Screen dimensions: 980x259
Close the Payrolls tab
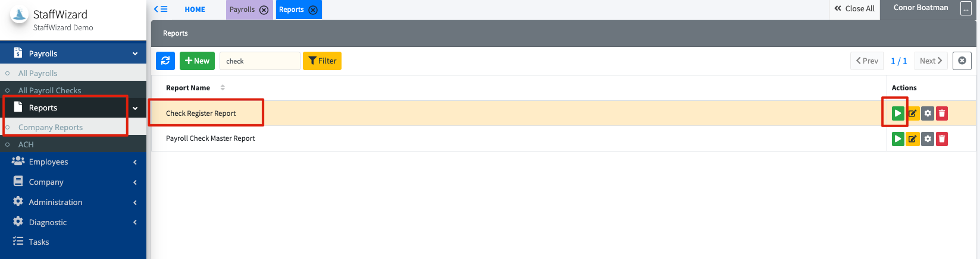click(x=264, y=10)
